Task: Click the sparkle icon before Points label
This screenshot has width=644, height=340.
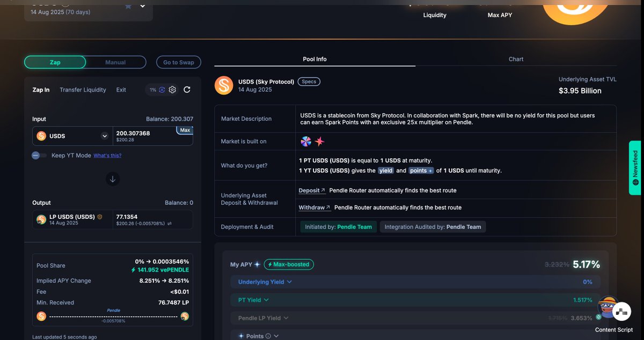Action: [x=241, y=336]
